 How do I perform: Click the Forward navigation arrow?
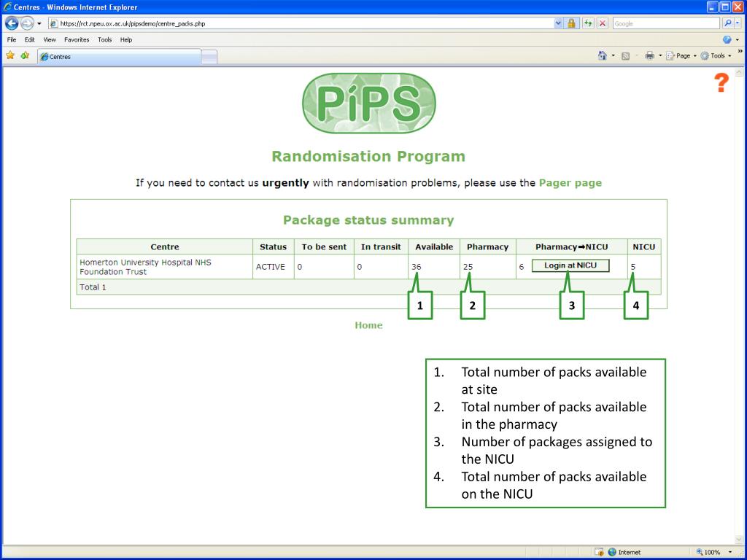(27, 23)
